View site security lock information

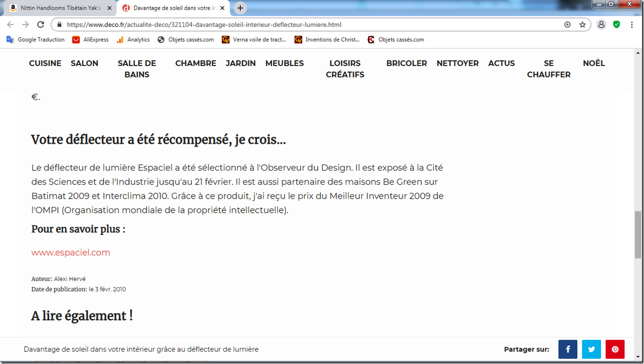pos(60,24)
